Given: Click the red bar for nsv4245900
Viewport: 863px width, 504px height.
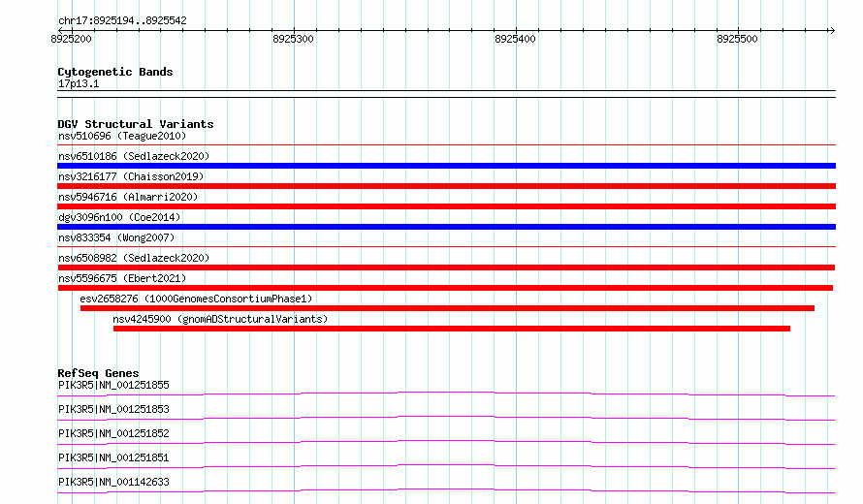Looking at the screenshot, I should [x=451, y=329].
